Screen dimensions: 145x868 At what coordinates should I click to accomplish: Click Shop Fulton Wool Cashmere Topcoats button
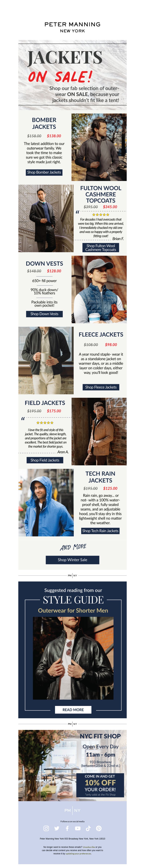[101, 248]
